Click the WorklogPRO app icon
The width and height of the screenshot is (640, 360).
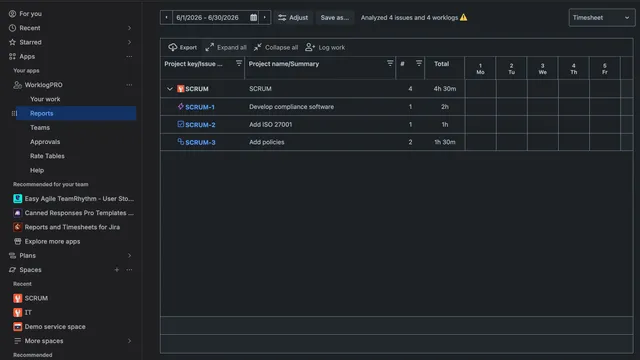(17, 85)
